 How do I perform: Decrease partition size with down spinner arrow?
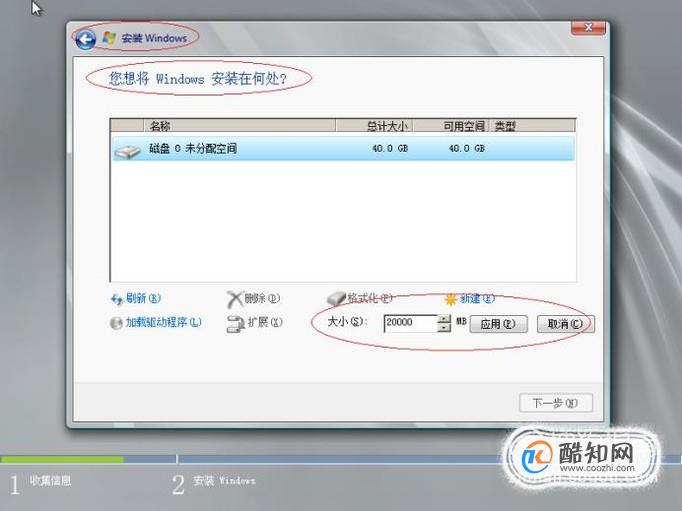coord(444,327)
